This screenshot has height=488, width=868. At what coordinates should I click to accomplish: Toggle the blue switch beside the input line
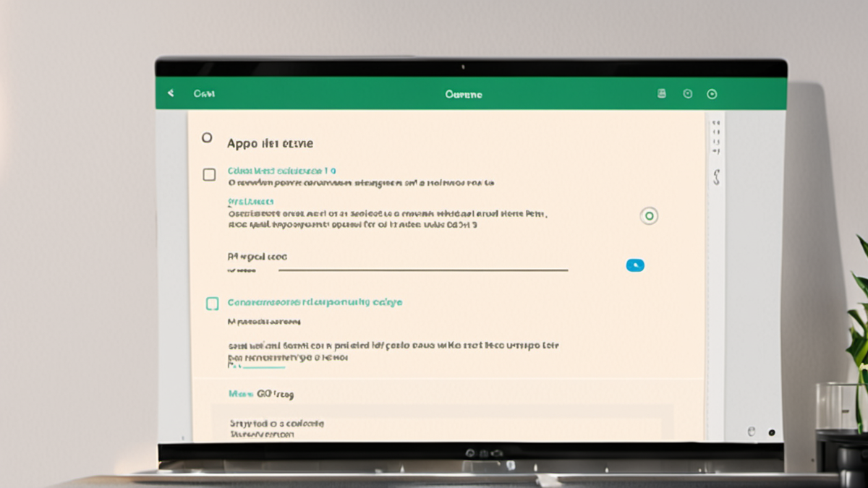[x=635, y=265]
